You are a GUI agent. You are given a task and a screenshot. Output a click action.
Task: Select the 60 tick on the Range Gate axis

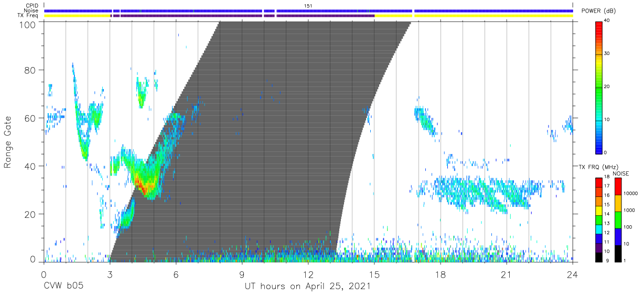click(x=31, y=118)
